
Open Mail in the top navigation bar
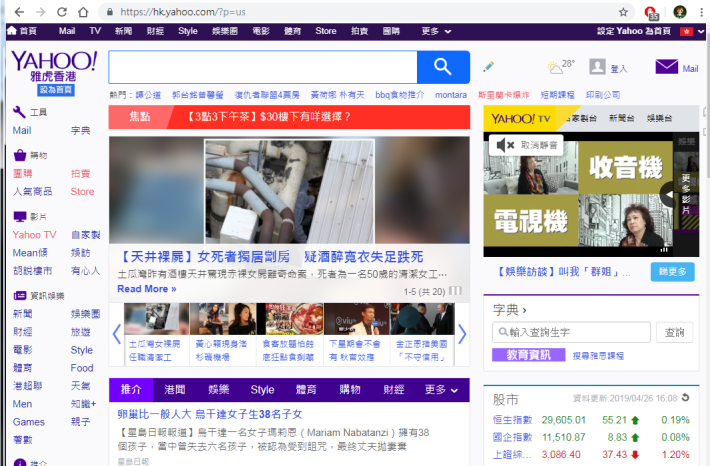point(67,31)
